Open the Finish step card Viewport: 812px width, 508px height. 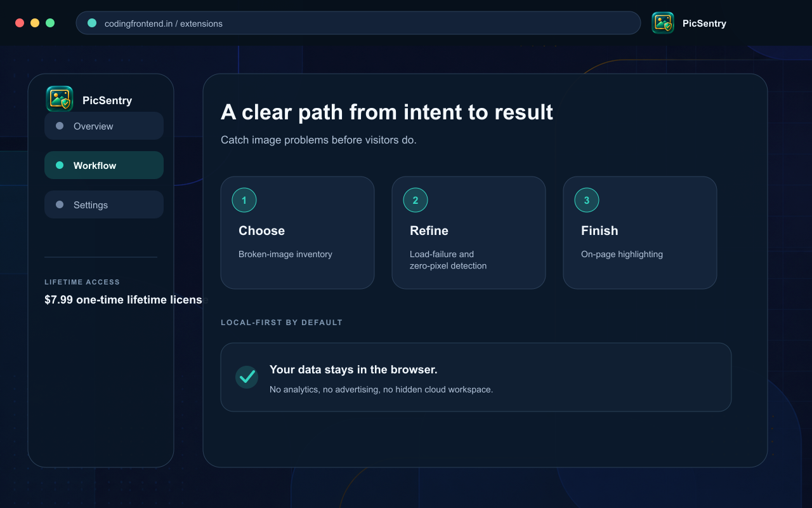(640, 232)
